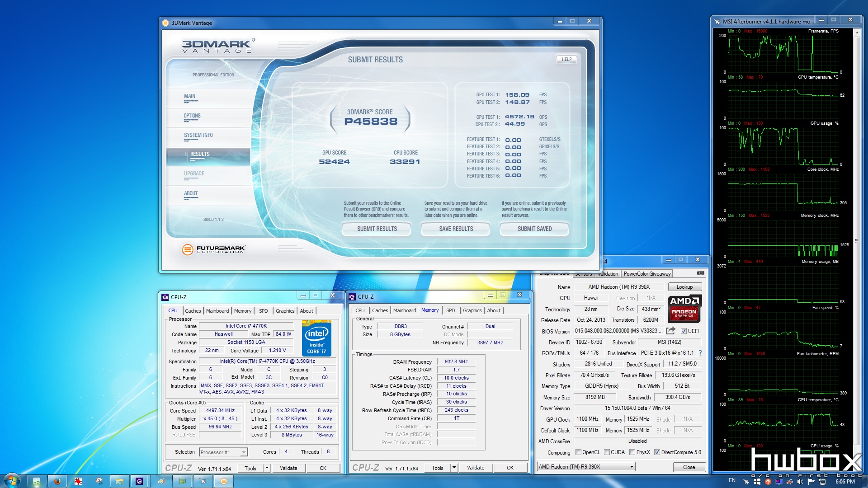Open the network tray icon
The width and height of the screenshot is (868, 488).
click(x=822, y=482)
